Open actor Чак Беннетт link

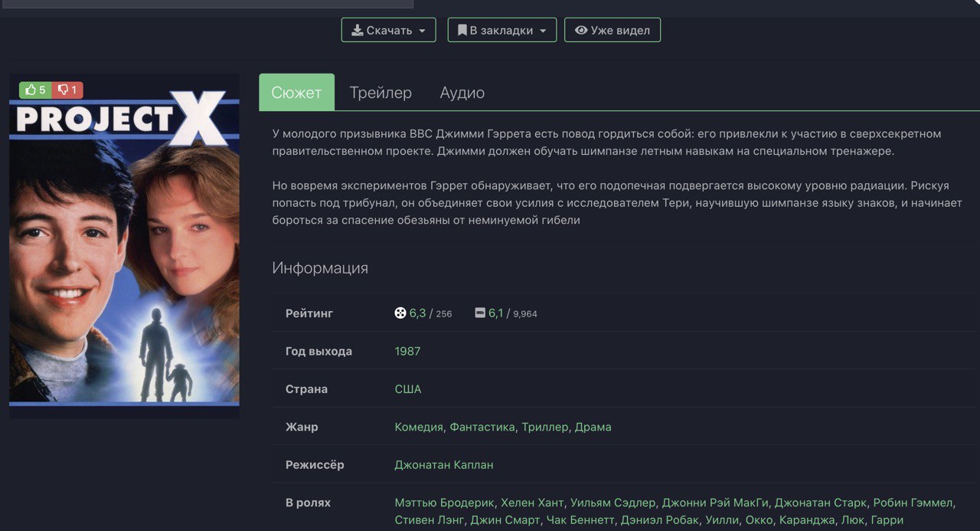point(580,520)
